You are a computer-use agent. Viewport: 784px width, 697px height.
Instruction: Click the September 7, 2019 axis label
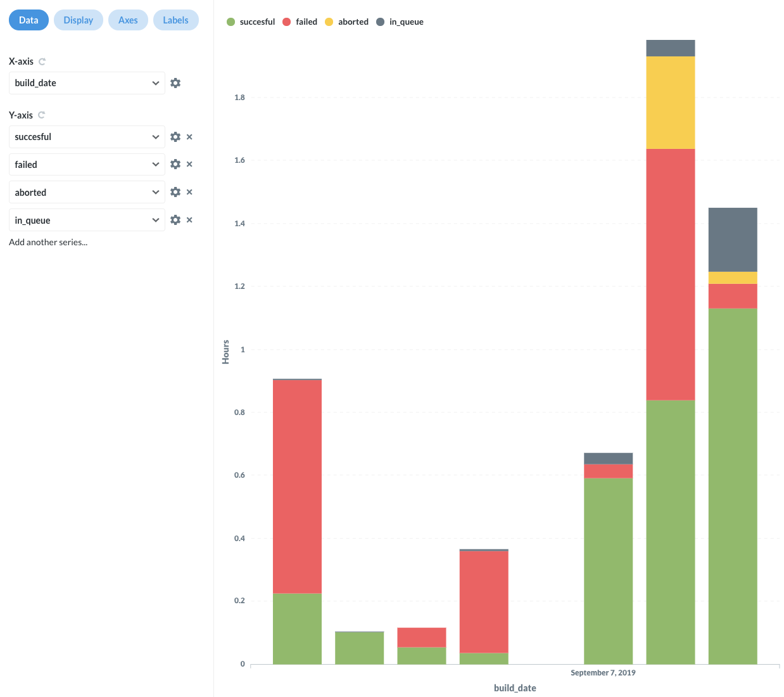(x=603, y=673)
